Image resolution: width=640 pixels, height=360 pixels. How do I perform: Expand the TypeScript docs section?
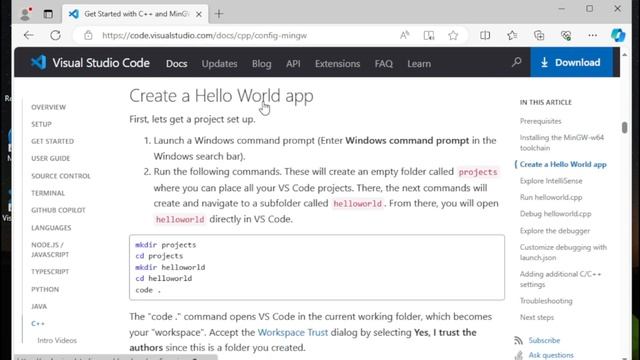coord(50,272)
